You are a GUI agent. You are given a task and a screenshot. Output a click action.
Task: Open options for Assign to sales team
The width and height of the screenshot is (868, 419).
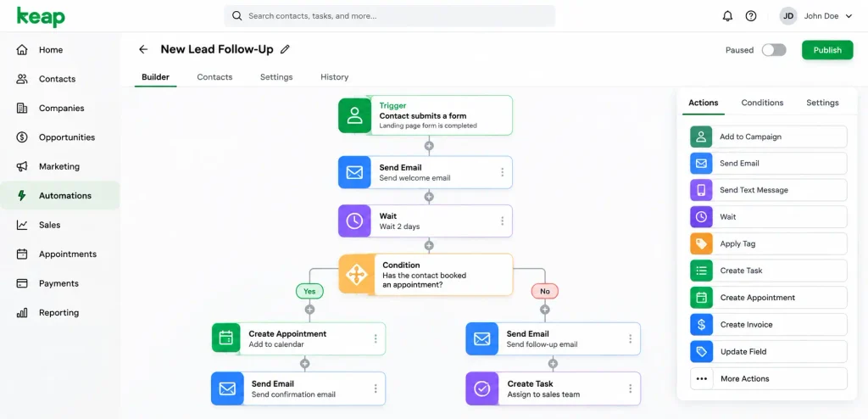630,388
